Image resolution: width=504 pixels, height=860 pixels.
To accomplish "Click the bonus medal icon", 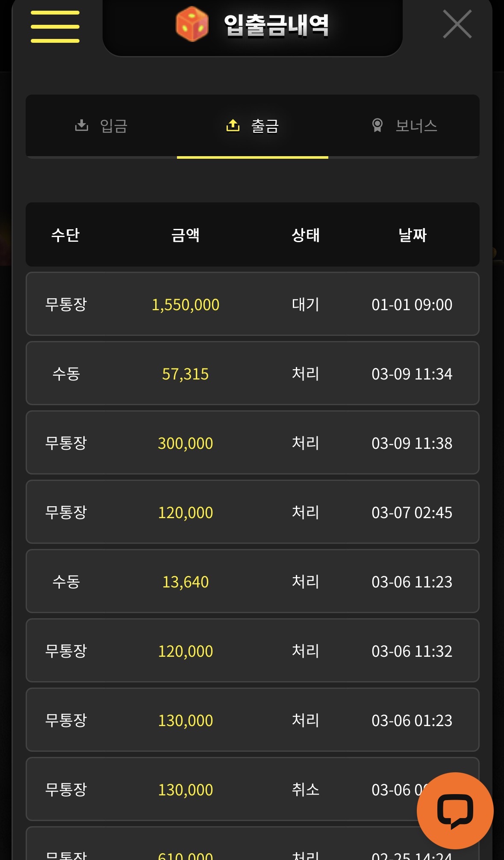I will point(377,125).
